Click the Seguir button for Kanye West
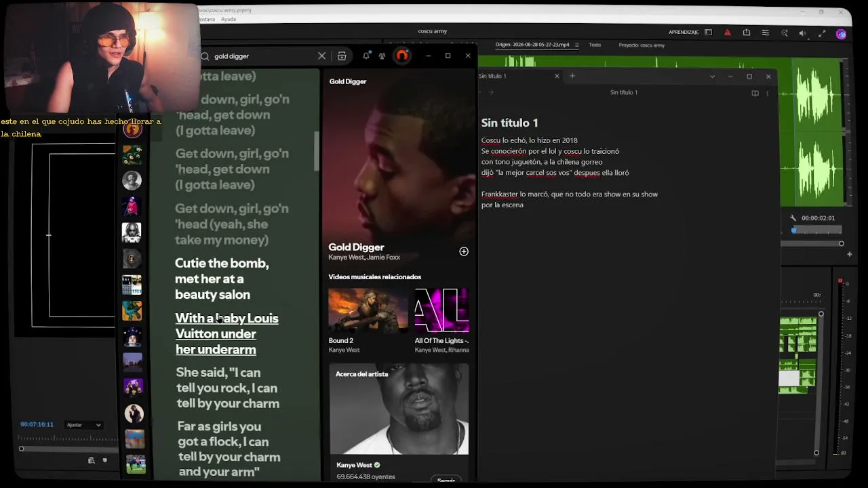The image size is (868, 488). tap(446, 480)
